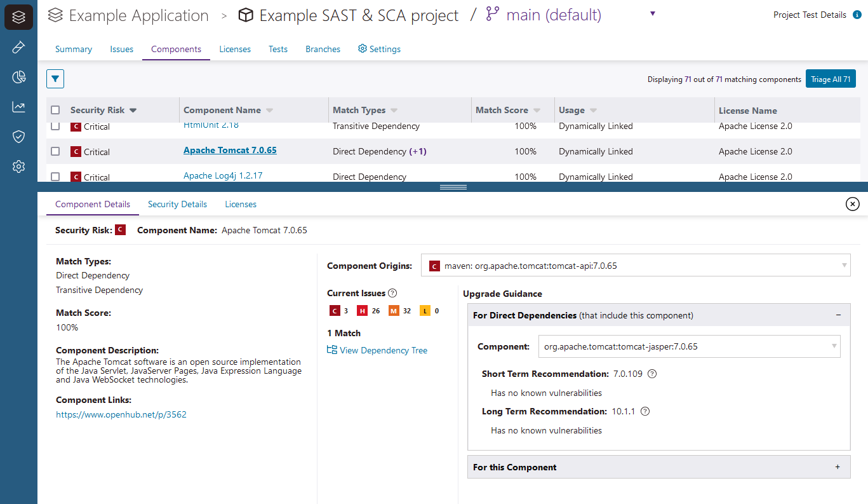Click the project cube icon in breadcrumb
Image resolution: width=868 pixels, height=504 pixels.
246,15
